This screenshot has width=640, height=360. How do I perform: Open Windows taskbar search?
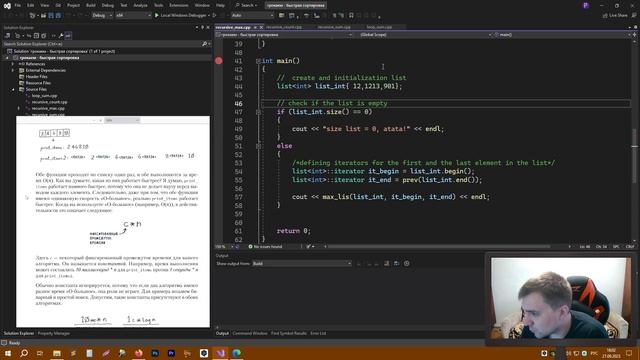[x=24, y=353]
